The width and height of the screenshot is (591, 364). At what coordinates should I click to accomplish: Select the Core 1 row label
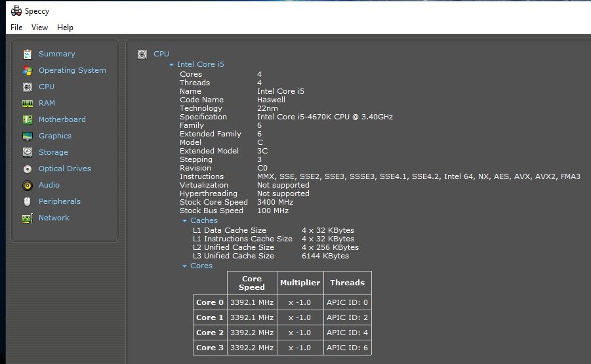[x=210, y=317]
